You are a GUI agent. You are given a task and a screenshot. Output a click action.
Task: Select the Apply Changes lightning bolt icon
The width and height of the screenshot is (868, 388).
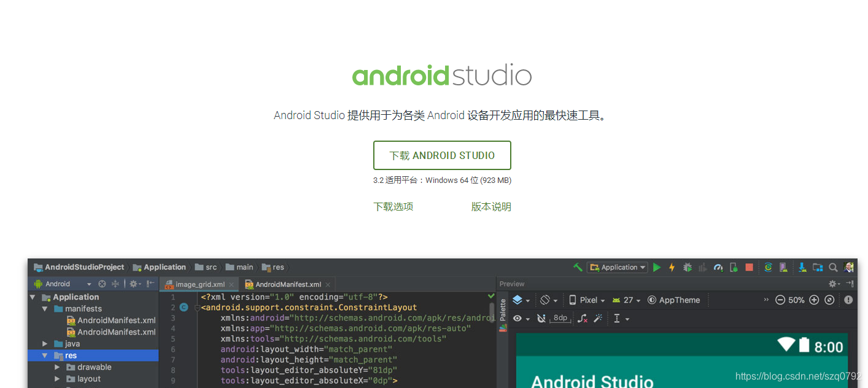point(672,267)
